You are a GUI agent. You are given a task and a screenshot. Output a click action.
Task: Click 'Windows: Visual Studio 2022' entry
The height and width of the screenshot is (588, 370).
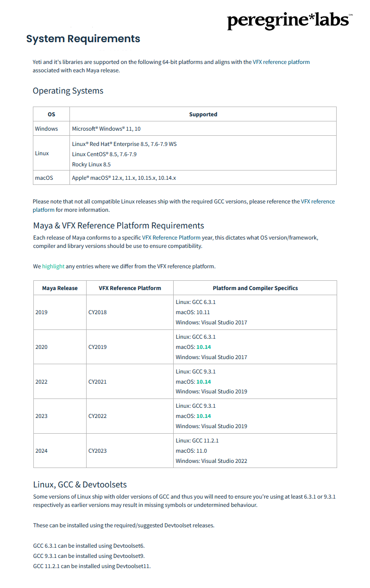point(212,461)
